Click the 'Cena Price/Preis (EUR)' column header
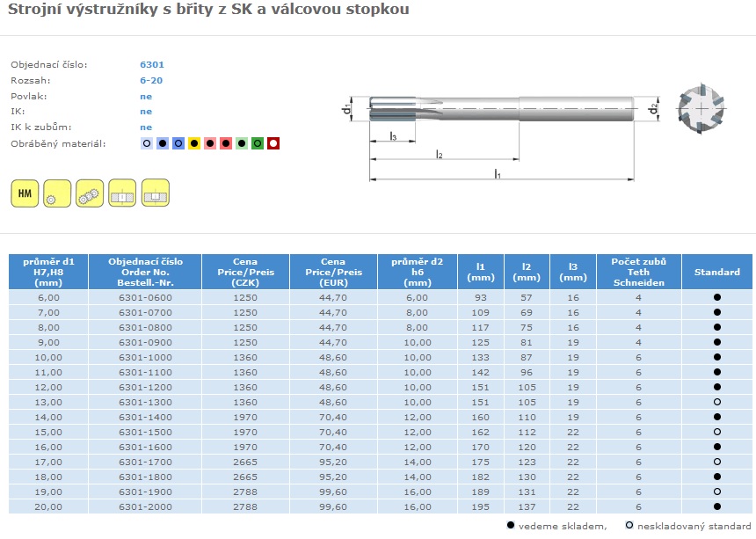The height and width of the screenshot is (539, 756). pos(333,272)
